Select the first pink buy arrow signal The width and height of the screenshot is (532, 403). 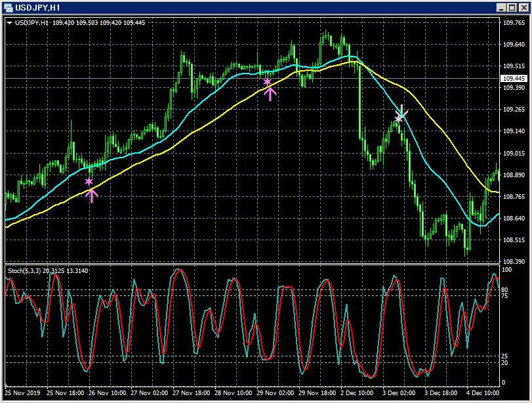pyautogui.click(x=91, y=196)
